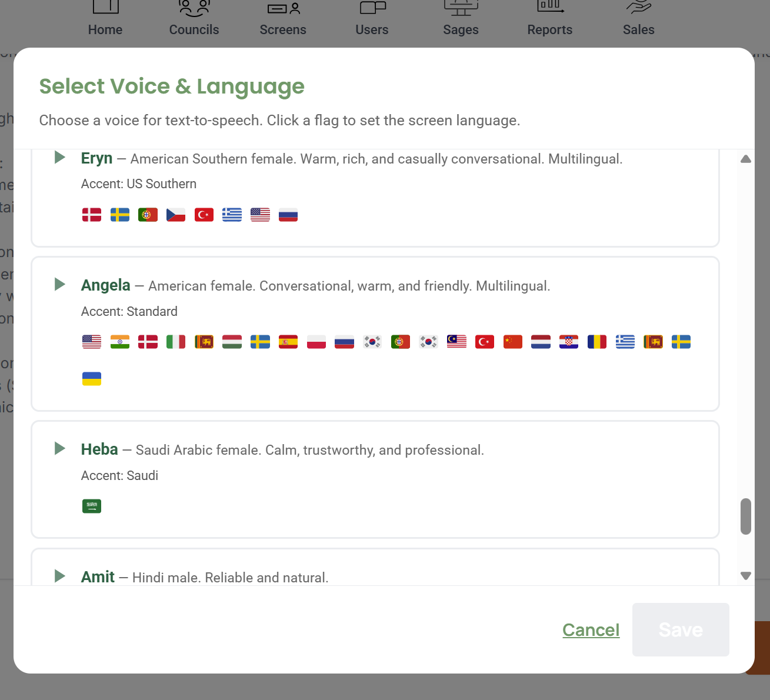Open the Sages section

click(x=461, y=18)
